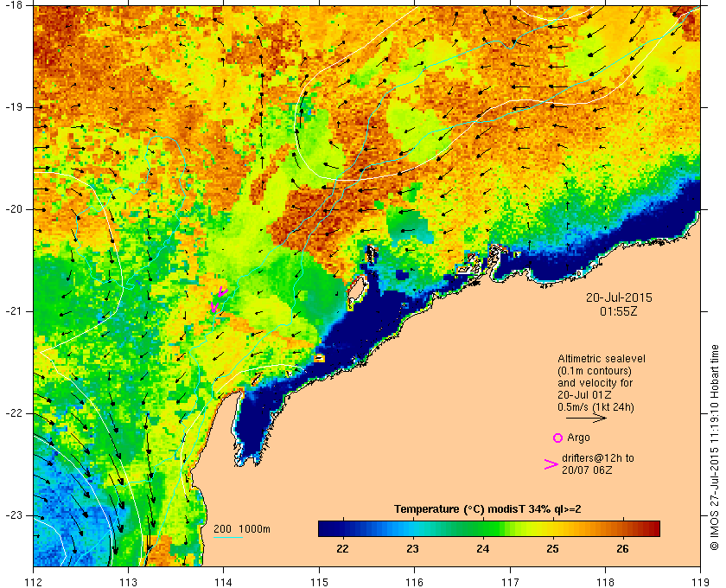Click the Temperature (°C) modisT colorbar title

point(487,509)
